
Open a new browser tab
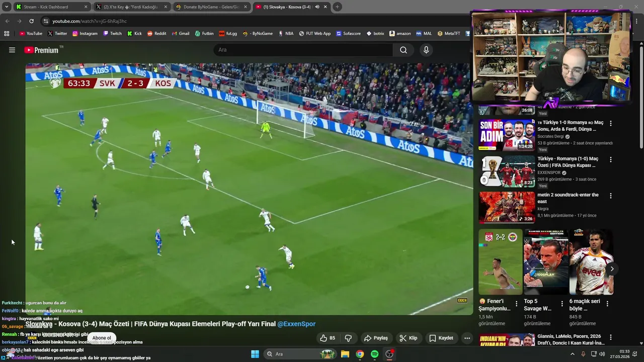coord(337,7)
